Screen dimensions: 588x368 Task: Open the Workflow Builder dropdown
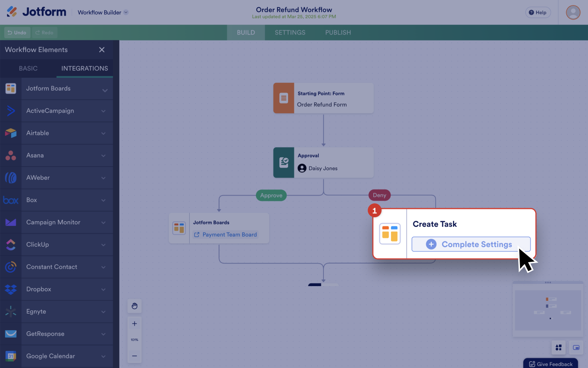click(x=103, y=12)
